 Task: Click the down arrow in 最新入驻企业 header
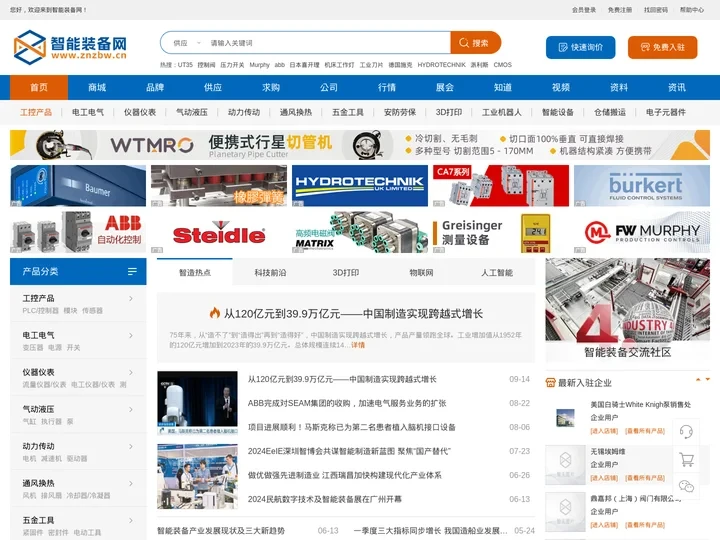[708, 380]
